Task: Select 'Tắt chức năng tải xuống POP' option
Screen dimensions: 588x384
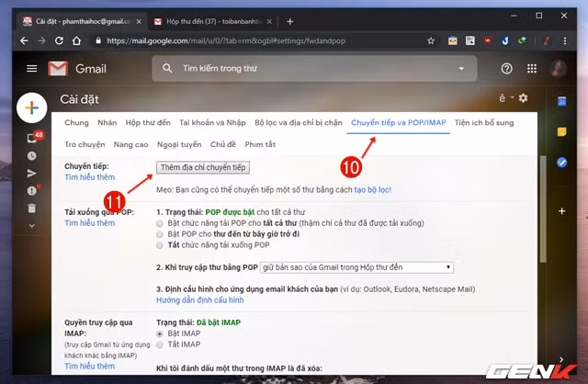Action: point(161,245)
